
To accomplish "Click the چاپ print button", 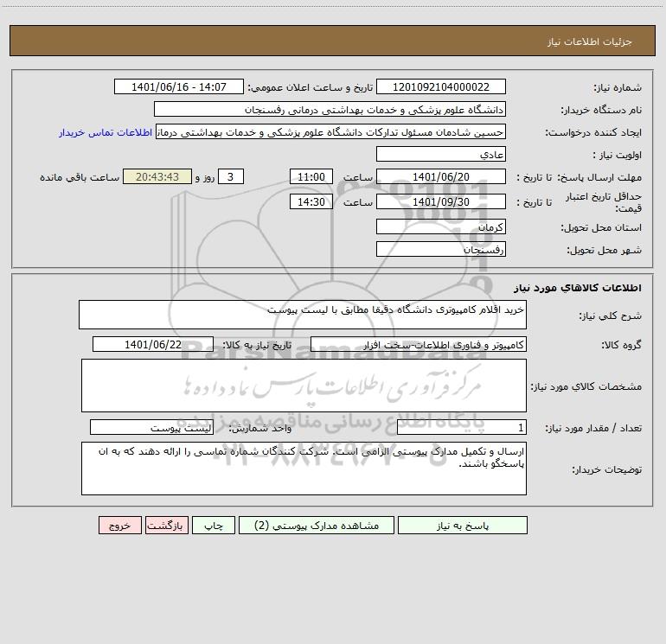I will click(214, 525).
